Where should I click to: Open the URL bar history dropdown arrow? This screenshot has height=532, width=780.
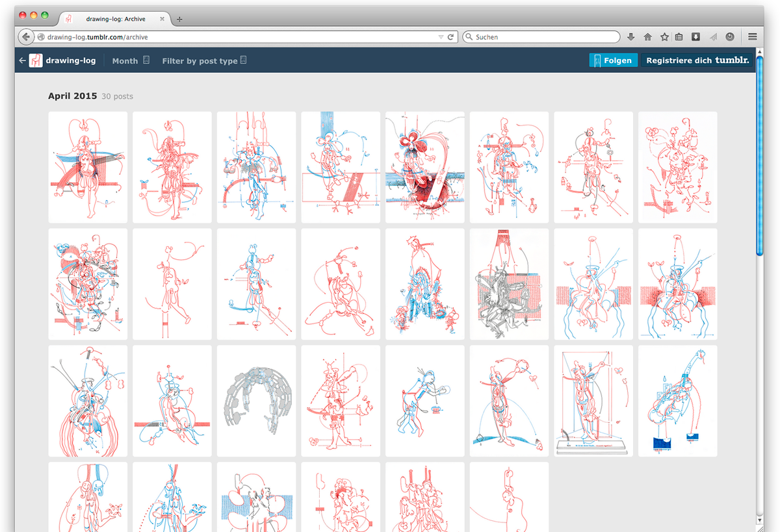coord(441,37)
